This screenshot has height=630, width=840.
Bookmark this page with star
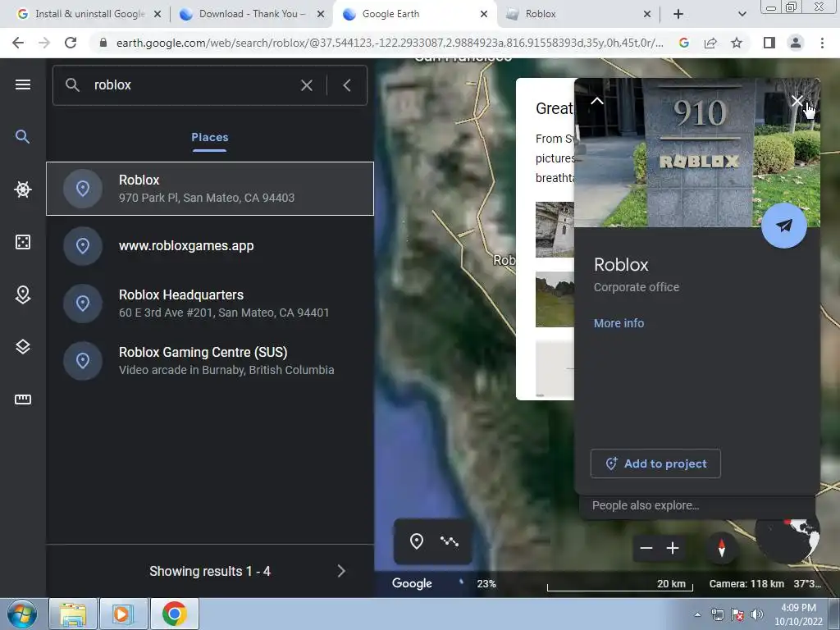[737, 43]
